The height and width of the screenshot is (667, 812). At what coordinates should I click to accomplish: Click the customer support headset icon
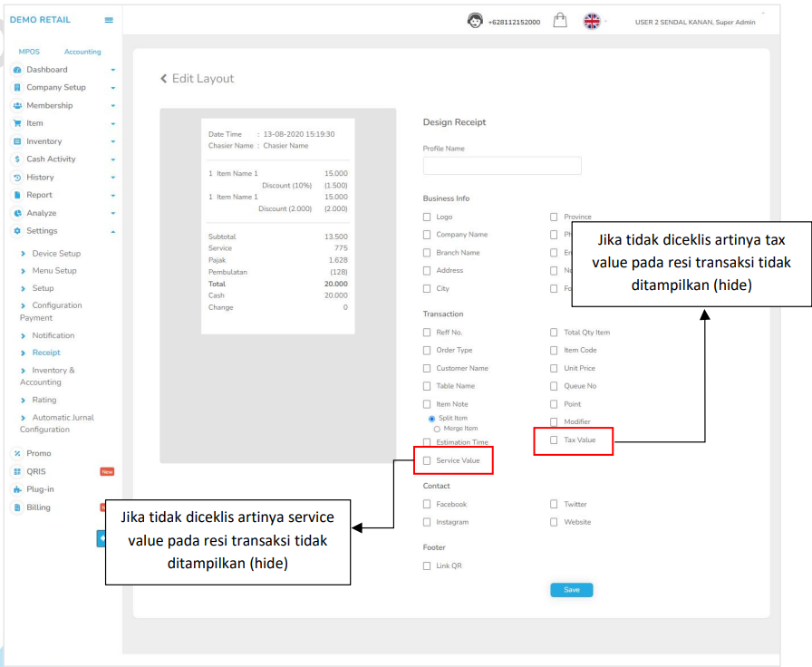[x=475, y=21]
